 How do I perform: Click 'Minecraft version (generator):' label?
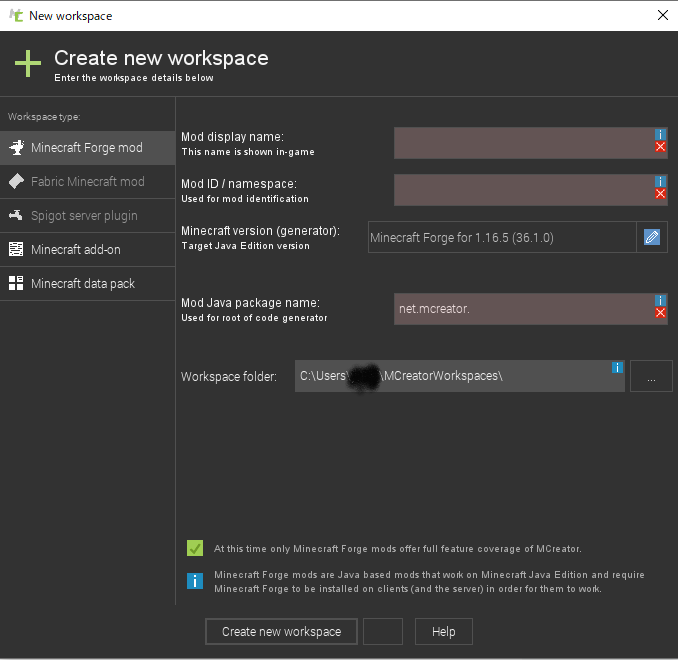(x=260, y=231)
